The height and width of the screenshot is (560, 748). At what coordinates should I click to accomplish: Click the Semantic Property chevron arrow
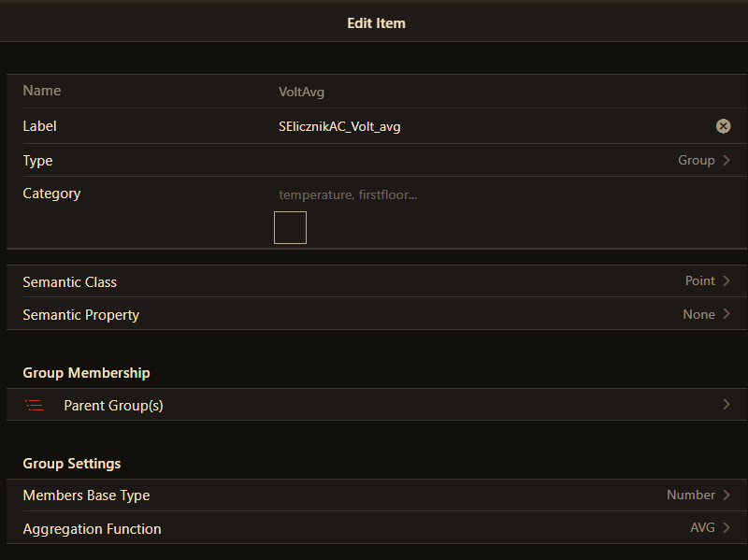pyautogui.click(x=726, y=314)
